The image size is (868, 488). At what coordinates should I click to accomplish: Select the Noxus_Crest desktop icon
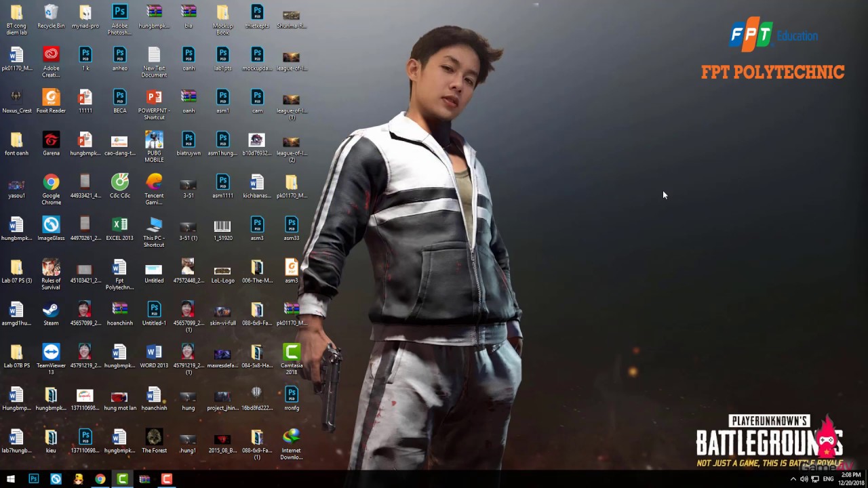coord(16,101)
